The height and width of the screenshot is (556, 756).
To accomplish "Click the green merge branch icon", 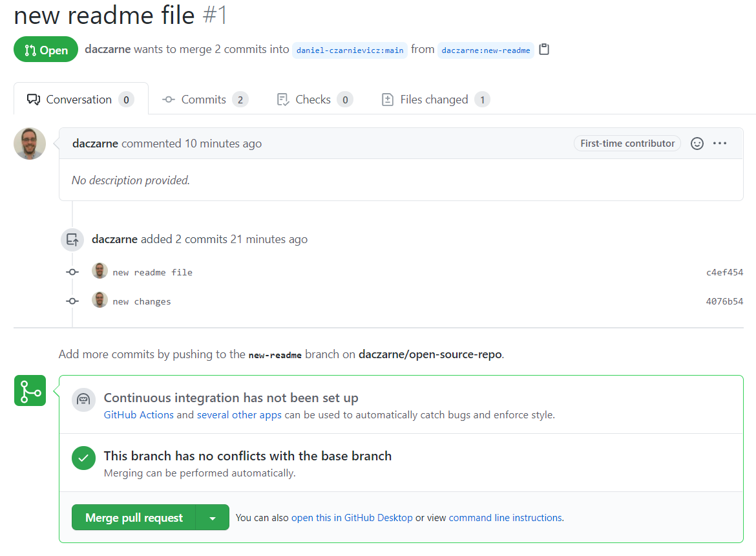I will pyautogui.click(x=30, y=390).
